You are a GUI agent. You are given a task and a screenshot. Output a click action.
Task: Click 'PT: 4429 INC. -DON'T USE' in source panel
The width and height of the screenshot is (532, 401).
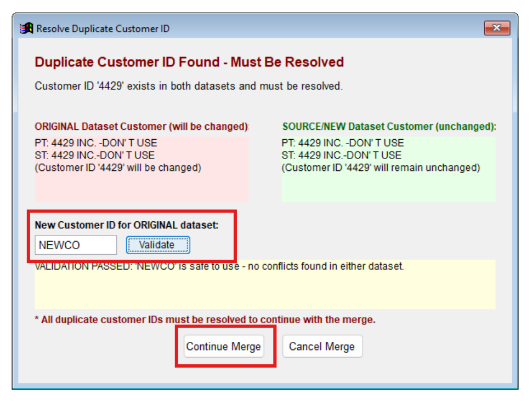click(x=343, y=143)
